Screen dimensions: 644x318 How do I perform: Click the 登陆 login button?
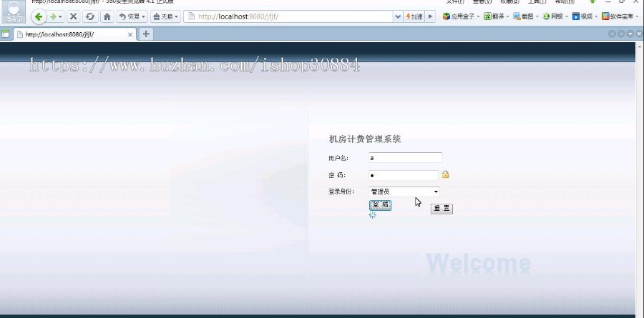tap(381, 205)
